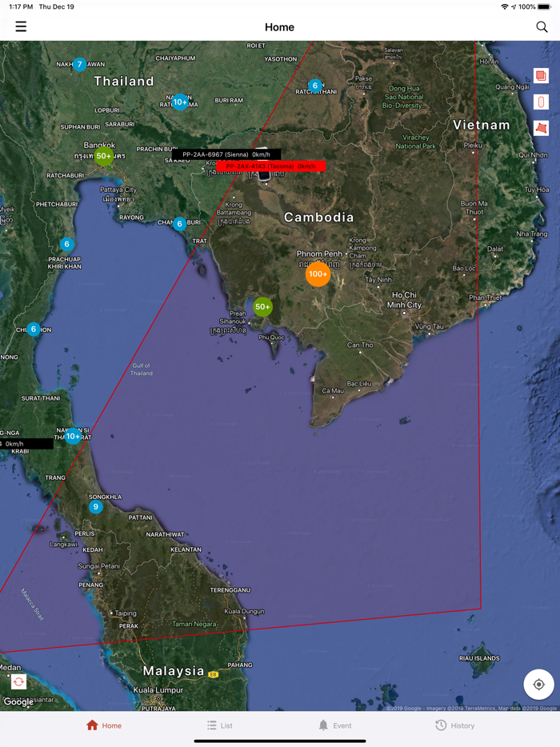560x747 pixels.
Task: Tap the 9 cluster near Songkhla
Action: (x=96, y=506)
